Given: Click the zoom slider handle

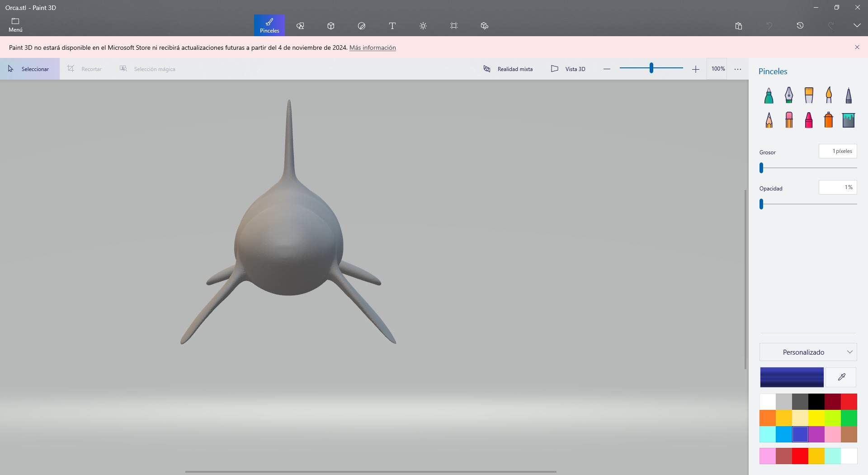Looking at the screenshot, I should coord(651,68).
